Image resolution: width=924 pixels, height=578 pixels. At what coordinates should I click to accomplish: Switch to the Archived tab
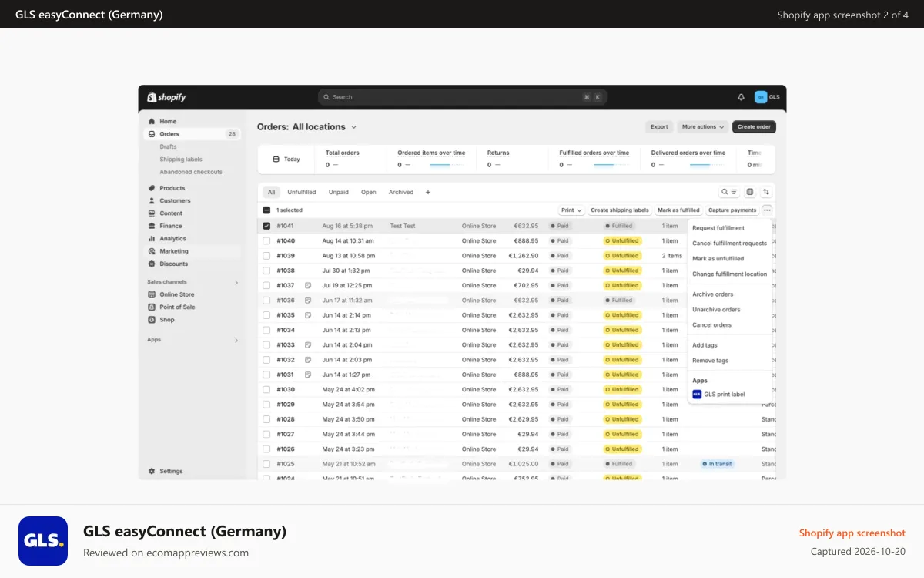(401, 192)
